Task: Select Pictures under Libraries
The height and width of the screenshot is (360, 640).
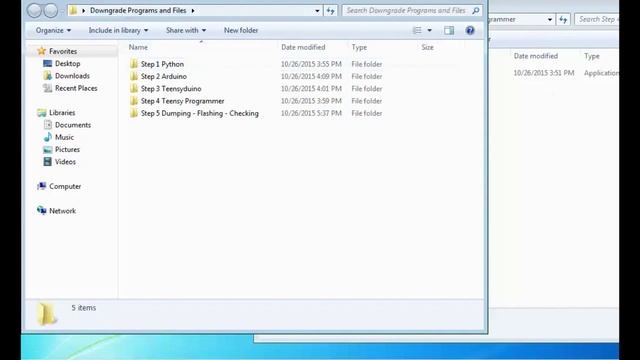Action: [67, 149]
